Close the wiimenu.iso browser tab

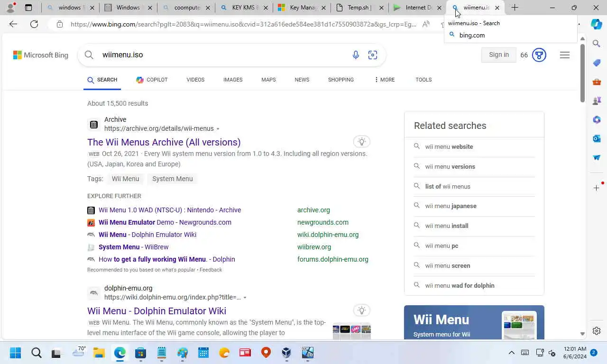497,8
